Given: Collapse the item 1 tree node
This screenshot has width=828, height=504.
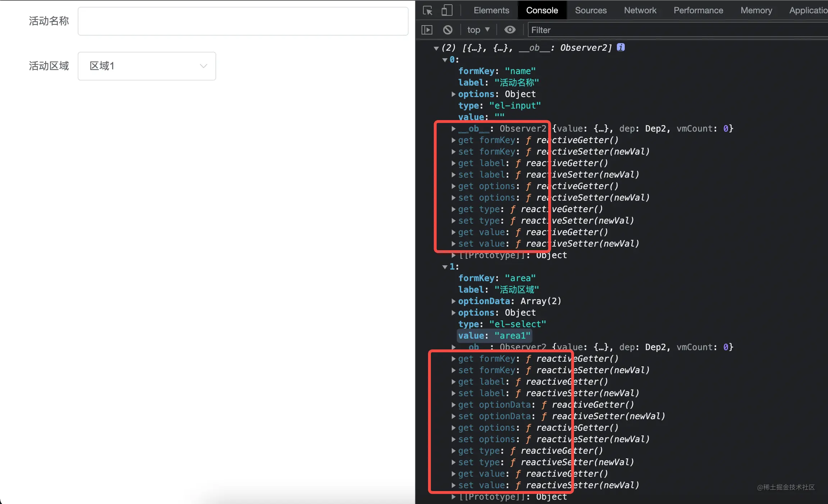Looking at the screenshot, I should pos(445,267).
